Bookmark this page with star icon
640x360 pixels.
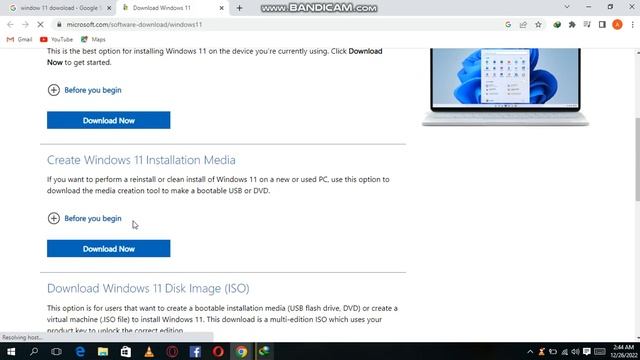tap(538, 24)
